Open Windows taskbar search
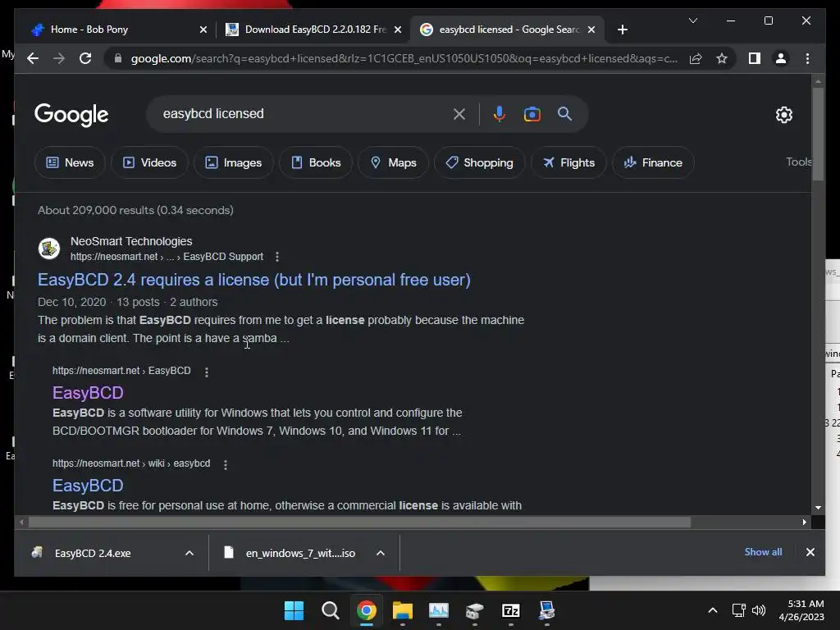Image resolution: width=840 pixels, height=630 pixels. point(330,610)
